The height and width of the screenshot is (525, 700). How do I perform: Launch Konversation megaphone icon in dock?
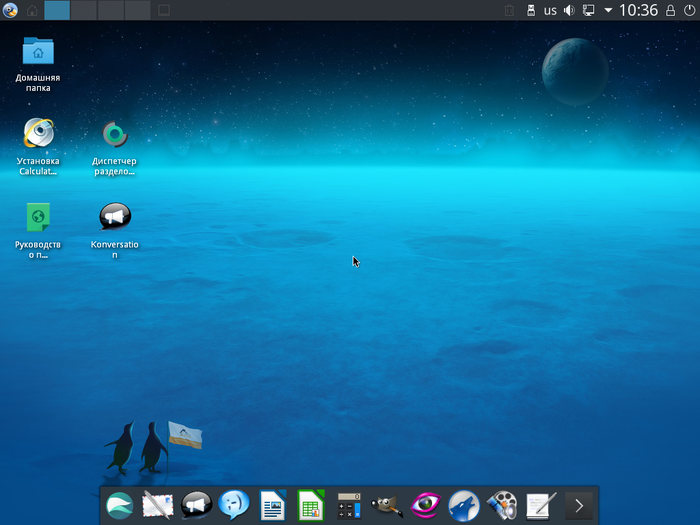(196, 505)
